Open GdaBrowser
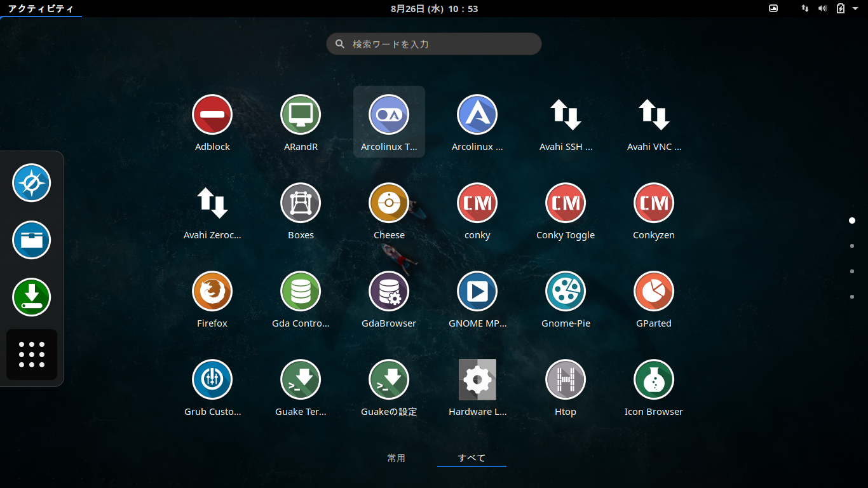 (x=389, y=292)
